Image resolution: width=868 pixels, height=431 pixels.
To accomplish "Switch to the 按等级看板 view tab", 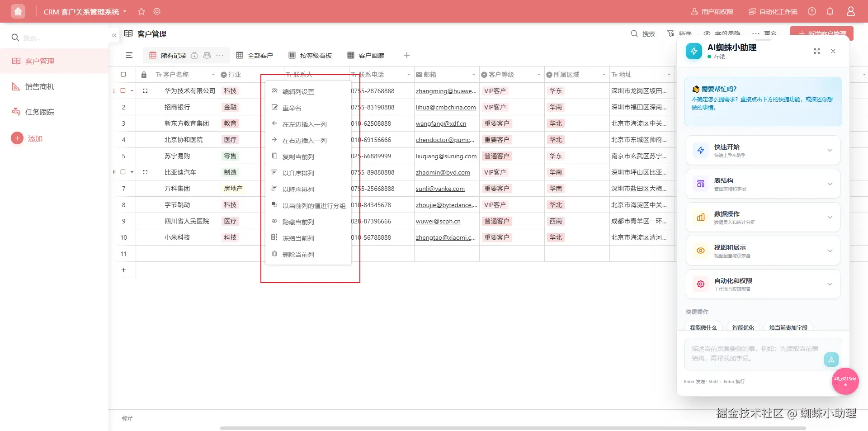I will point(310,55).
